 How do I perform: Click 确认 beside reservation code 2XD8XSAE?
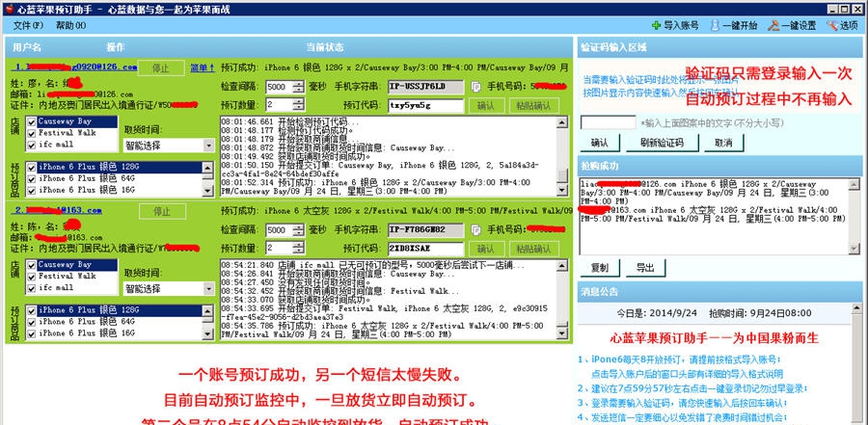click(487, 249)
